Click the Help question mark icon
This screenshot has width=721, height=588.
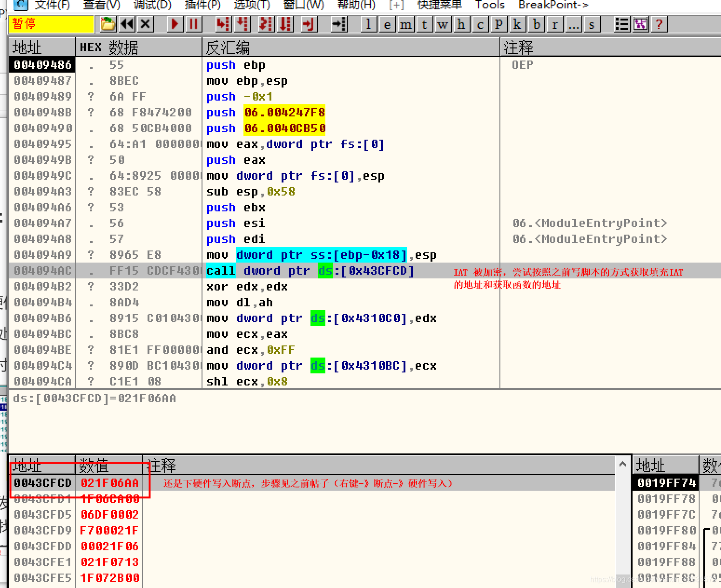659,24
